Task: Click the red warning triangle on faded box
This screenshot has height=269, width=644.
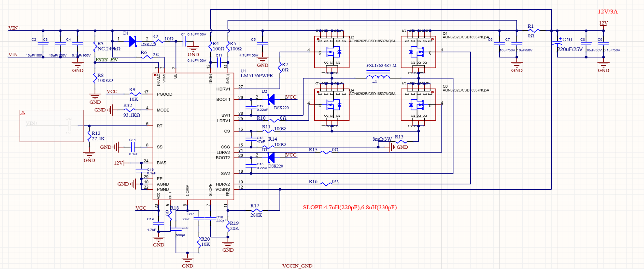Action: click(23, 113)
